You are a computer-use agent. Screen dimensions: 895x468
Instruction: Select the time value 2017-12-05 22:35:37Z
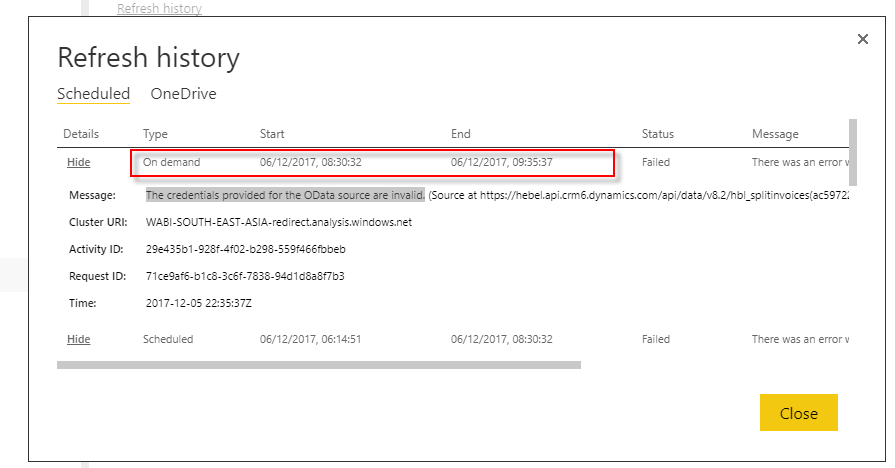(199, 303)
